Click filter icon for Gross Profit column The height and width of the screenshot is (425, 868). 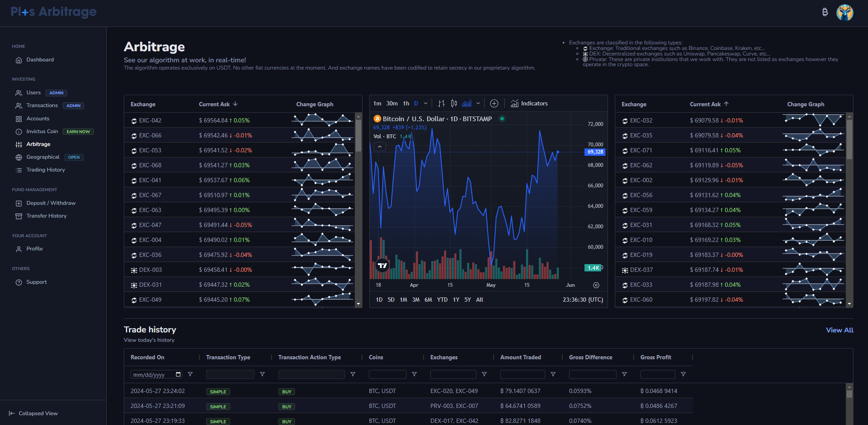pyautogui.click(x=683, y=374)
